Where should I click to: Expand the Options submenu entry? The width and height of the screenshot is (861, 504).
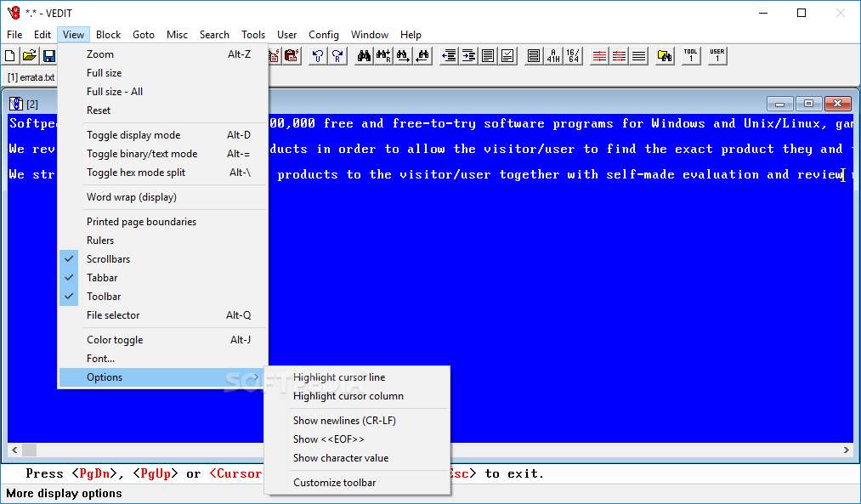[x=163, y=377]
